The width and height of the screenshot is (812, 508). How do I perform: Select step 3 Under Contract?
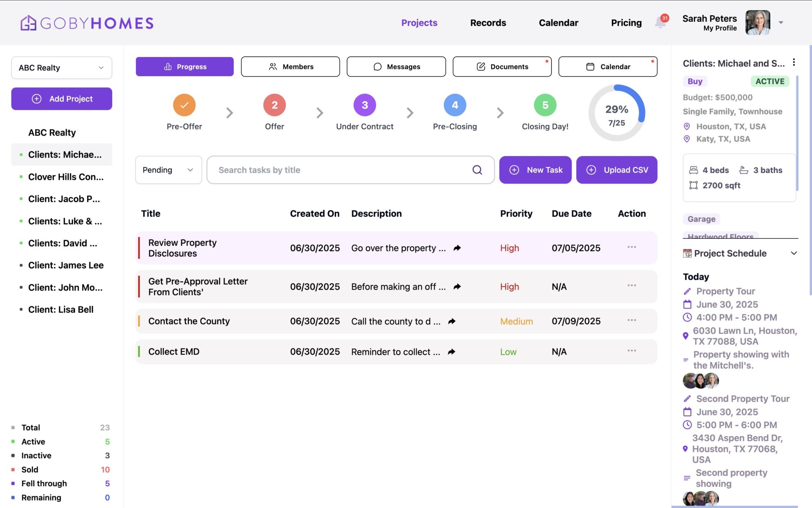[x=364, y=105]
